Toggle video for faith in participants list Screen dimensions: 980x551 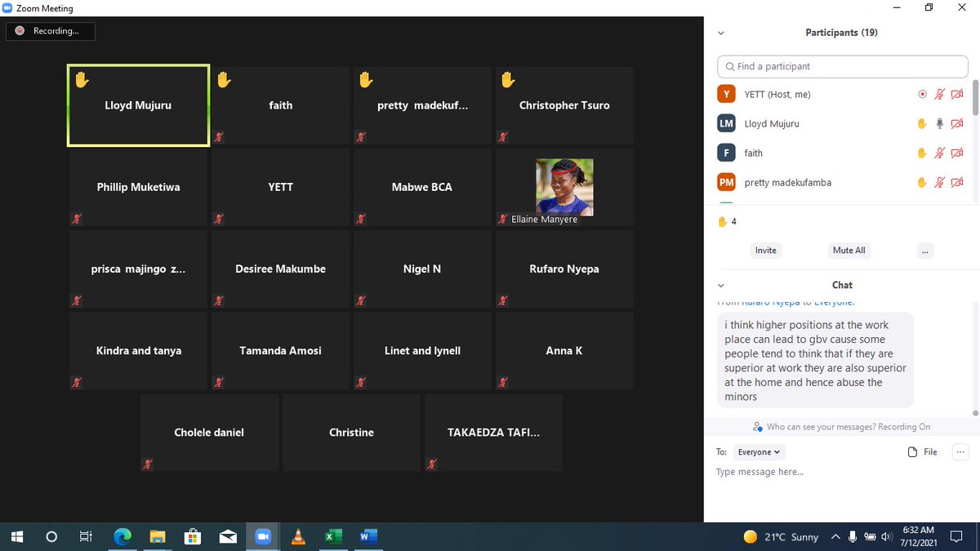click(957, 153)
